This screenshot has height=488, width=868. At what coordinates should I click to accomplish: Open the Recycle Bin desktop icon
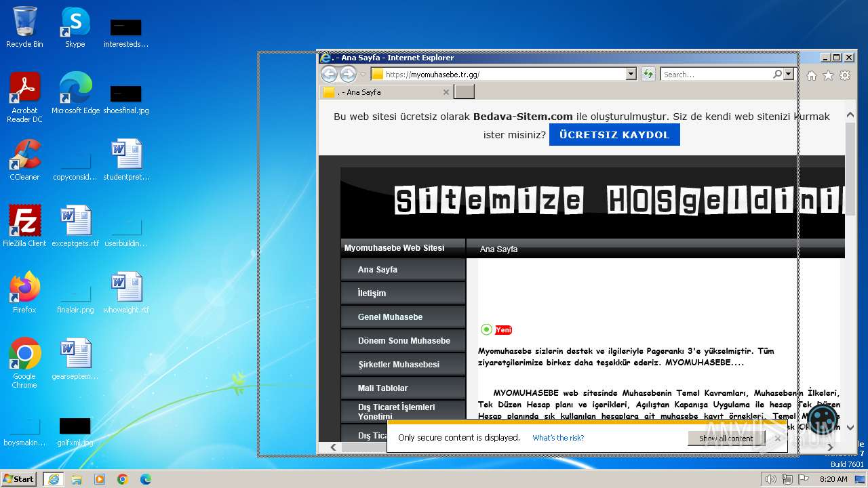point(24,27)
